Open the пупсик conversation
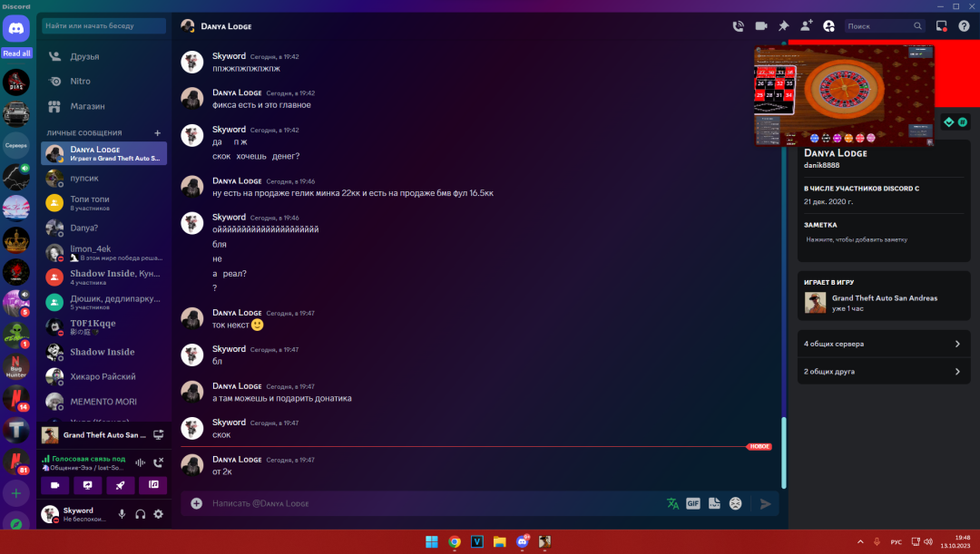Viewport: 980px width, 554px height. point(103,178)
